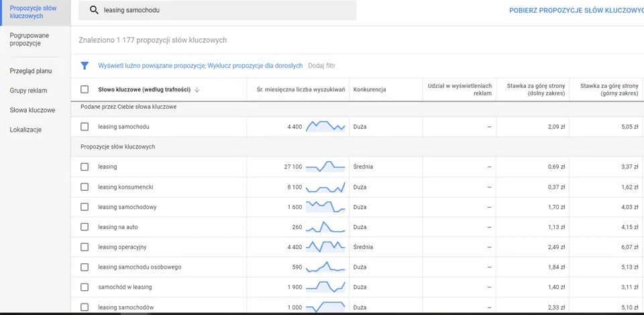This screenshot has height=315, width=644.
Task: Sort by Stawka za górę strony górny zakres
Action: pos(609,89)
